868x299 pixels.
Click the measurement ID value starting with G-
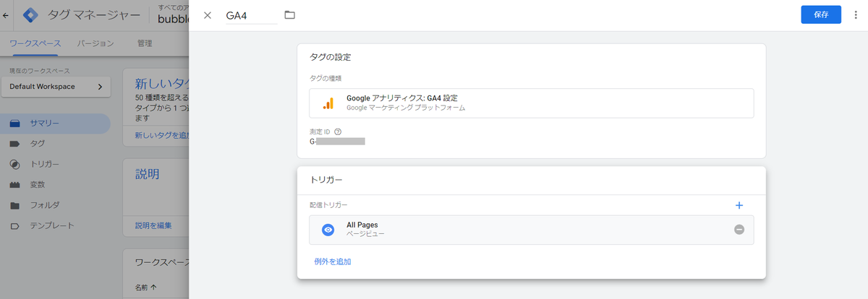tap(336, 142)
